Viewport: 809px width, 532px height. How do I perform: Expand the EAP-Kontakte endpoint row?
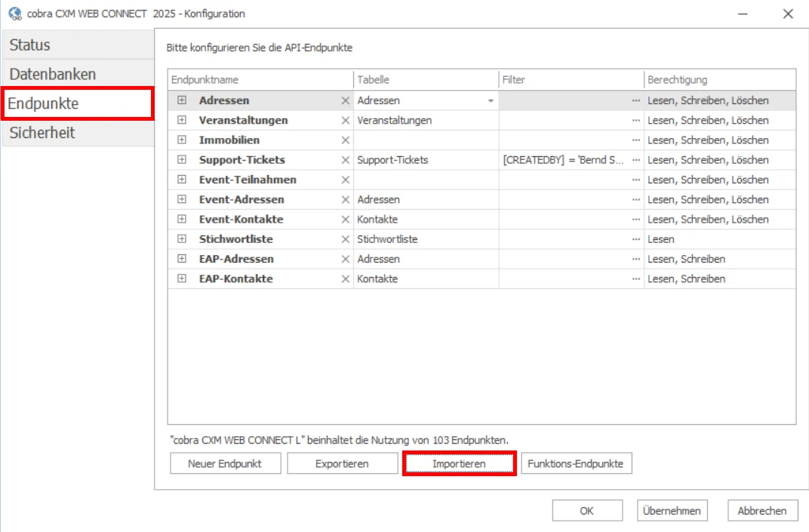[x=182, y=278]
